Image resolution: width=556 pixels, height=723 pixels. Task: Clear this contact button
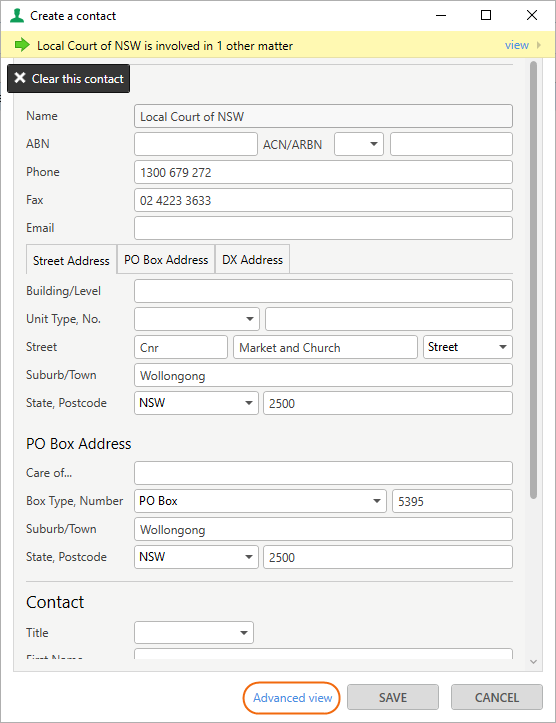[68, 79]
